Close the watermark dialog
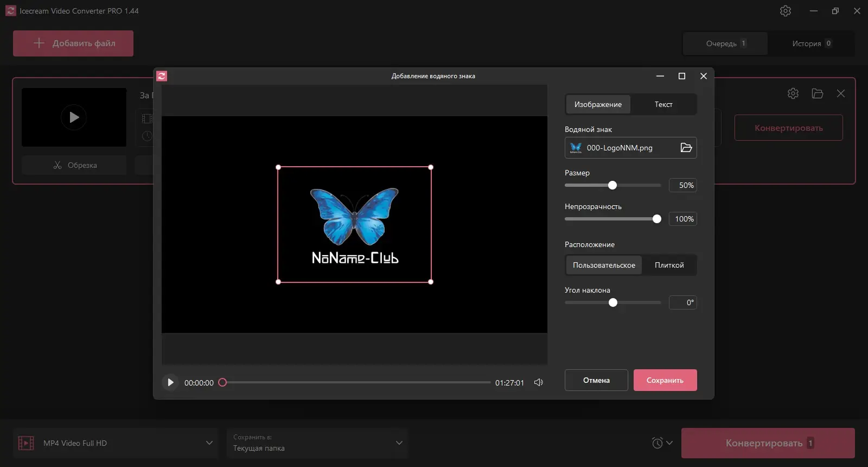This screenshot has width=868, height=467. pos(704,76)
